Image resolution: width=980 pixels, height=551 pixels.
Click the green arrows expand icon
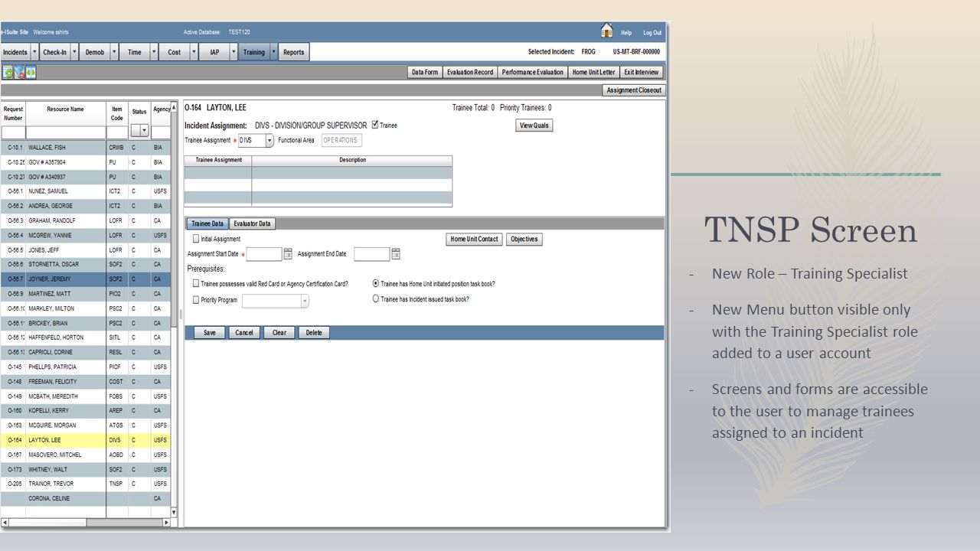(31, 72)
